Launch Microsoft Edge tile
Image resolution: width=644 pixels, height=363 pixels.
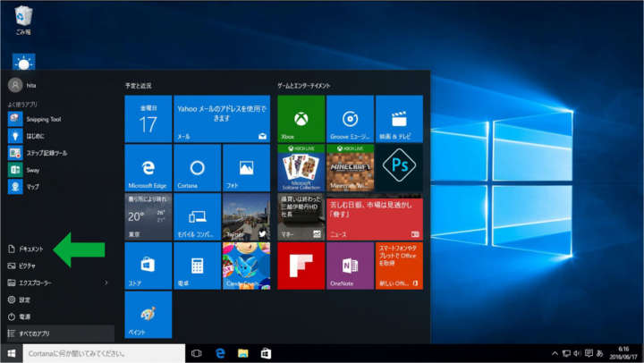148,168
